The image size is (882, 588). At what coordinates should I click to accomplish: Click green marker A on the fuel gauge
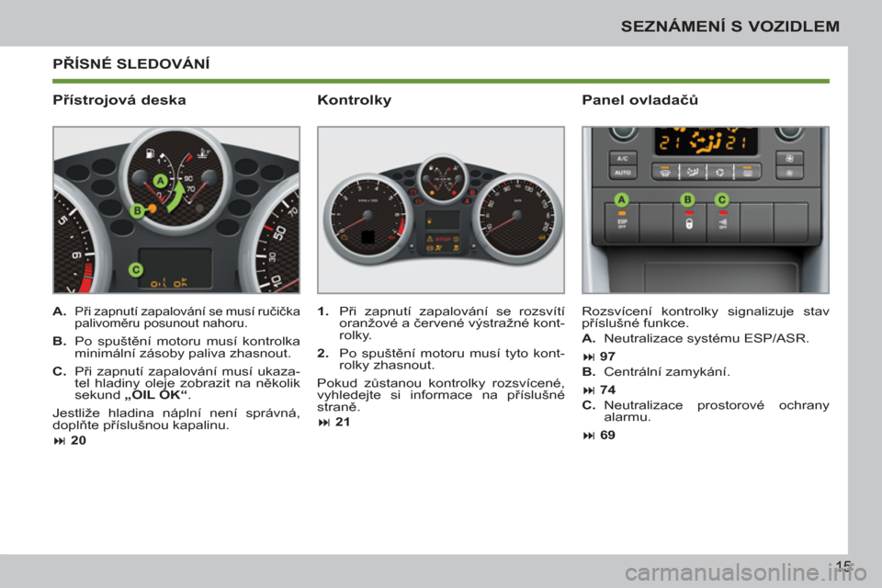[161, 181]
